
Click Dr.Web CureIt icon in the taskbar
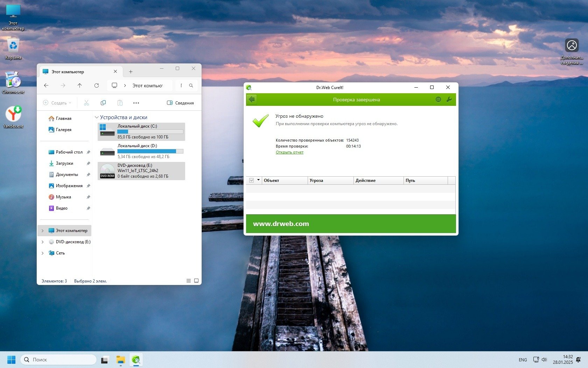tap(136, 360)
